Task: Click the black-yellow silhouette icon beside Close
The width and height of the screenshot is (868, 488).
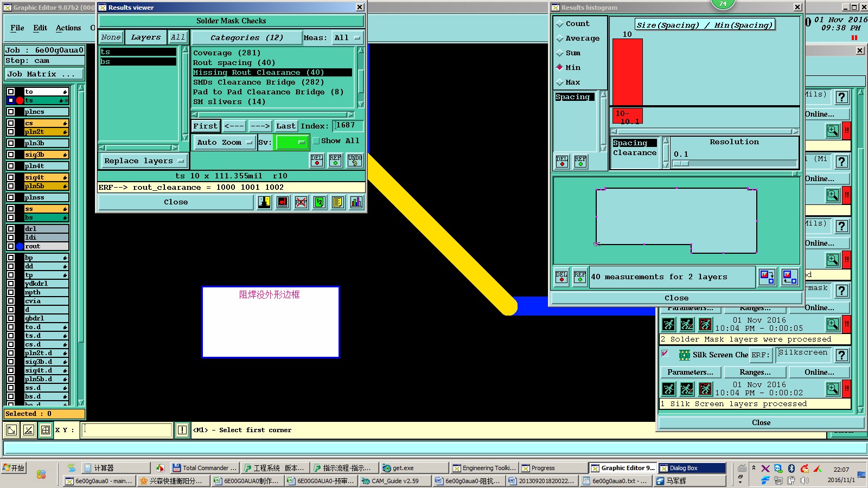Action: click(x=264, y=202)
